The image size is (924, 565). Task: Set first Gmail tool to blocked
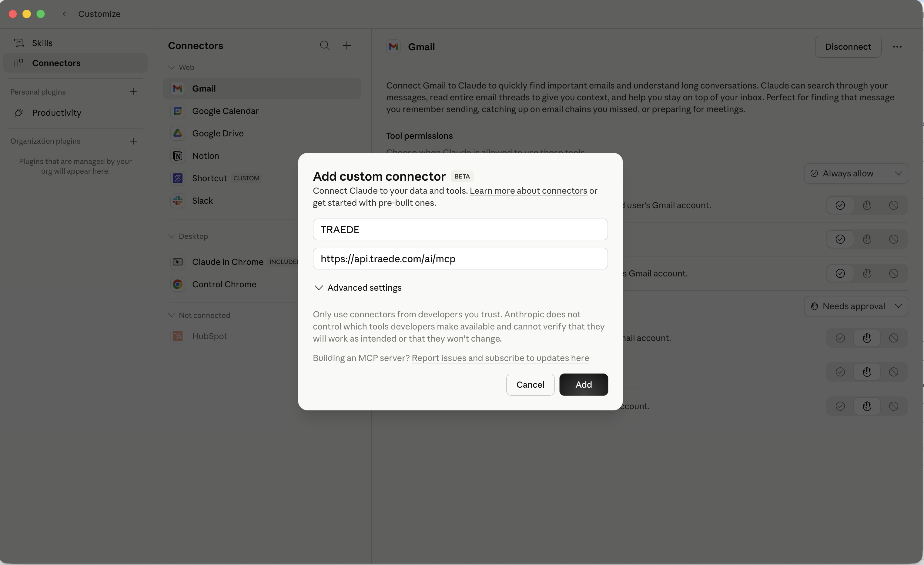tap(894, 206)
